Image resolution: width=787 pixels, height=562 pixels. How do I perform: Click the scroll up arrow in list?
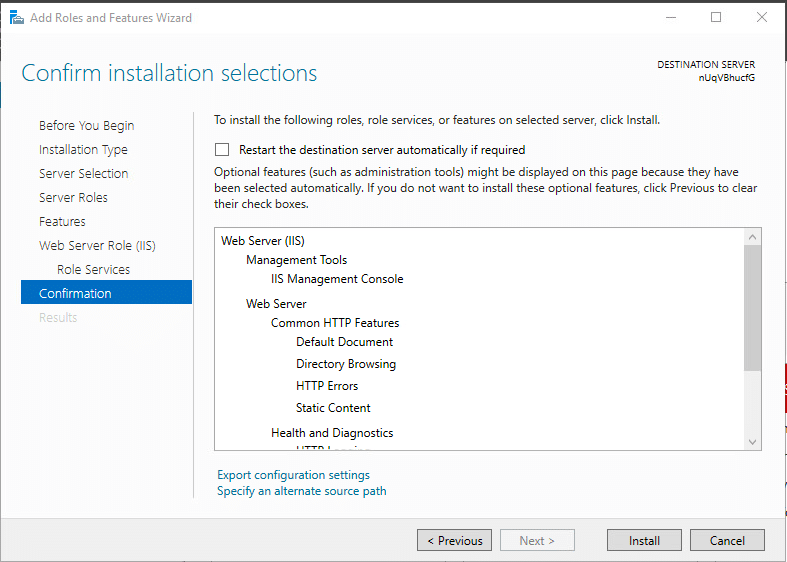pyautogui.click(x=753, y=237)
